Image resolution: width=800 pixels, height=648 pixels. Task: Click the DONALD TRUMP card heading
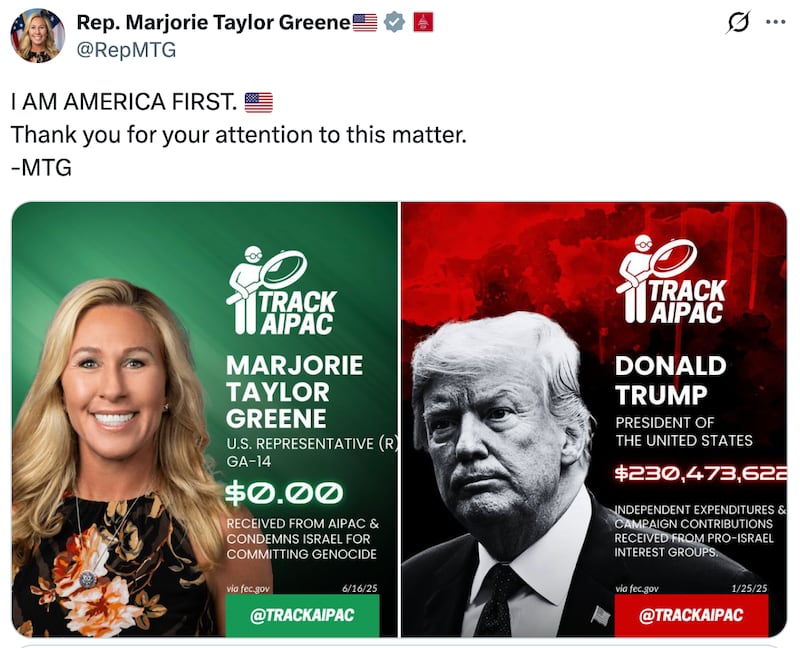pos(670,380)
